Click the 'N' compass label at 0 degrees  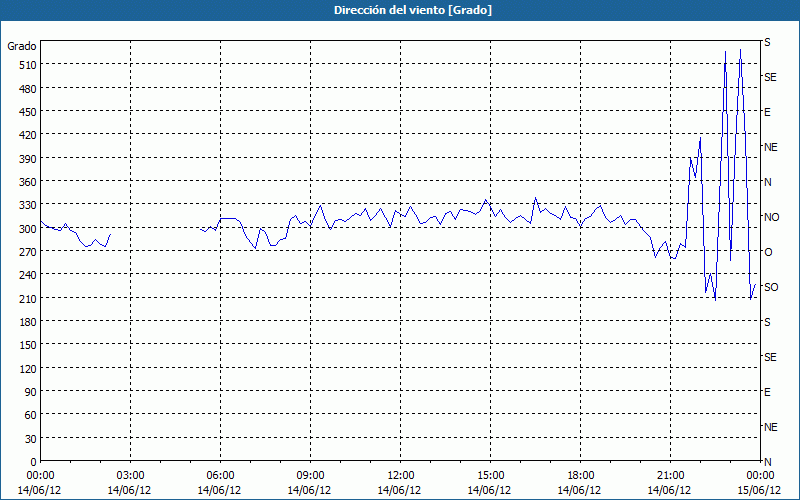767,462
